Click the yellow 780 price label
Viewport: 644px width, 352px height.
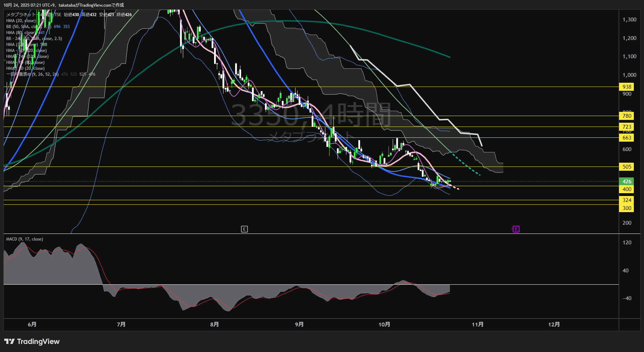click(626, 116)
